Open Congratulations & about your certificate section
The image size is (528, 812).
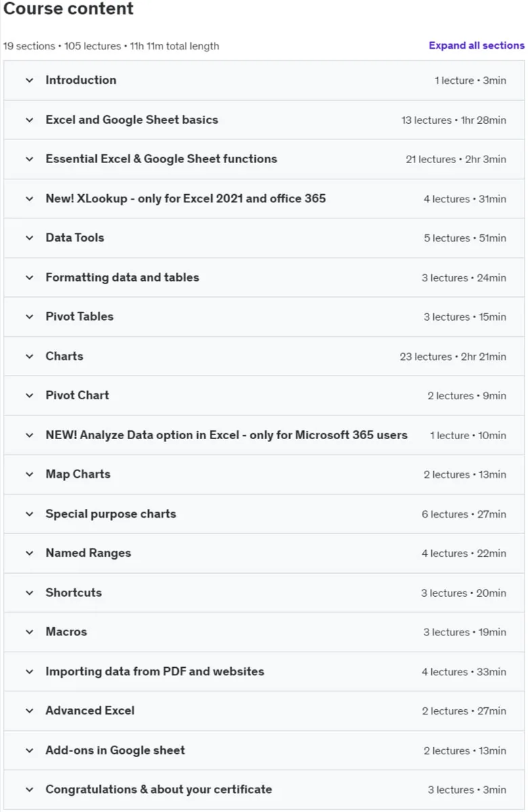click(x=158, y=789)
